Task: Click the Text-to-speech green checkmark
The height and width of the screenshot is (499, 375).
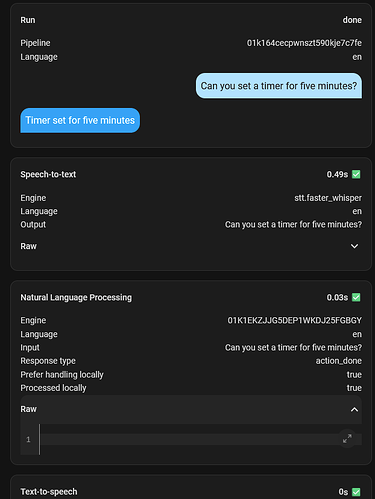Action: 356,492
